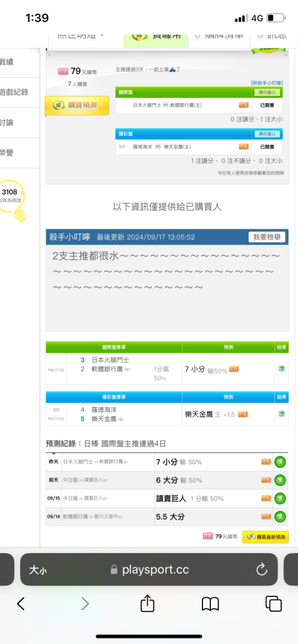This screenshot has height=644, width=298.
Task: Open Safari tabs overview icon
Action: tap(273, 604)
